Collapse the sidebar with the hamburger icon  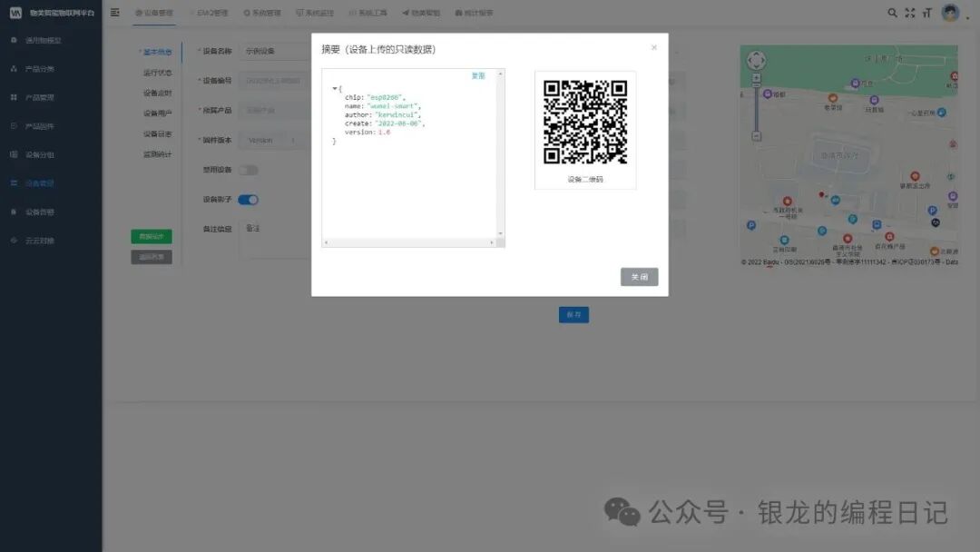pos(115,13)
